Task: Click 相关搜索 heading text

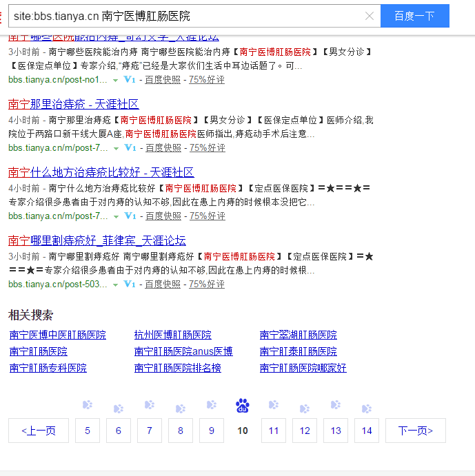Action: coord(31,315)
